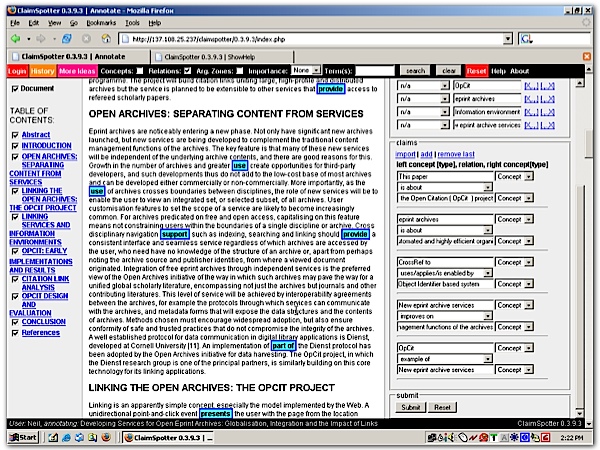Uncheck the Abstract section checkbox

(15, 135)
